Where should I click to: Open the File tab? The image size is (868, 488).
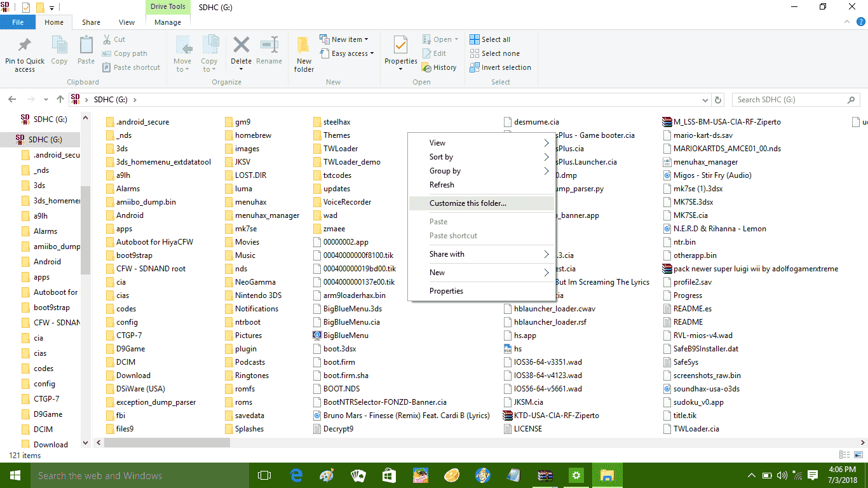[x=18, y=22]
